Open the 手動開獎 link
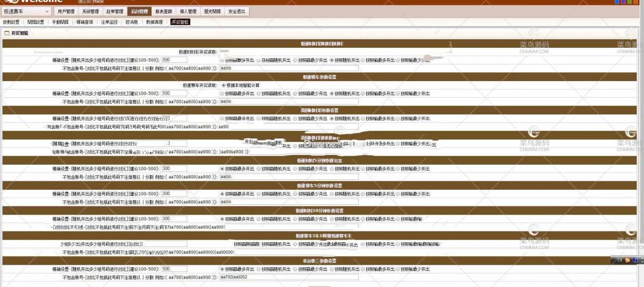This screenshot has width=644, height=287. click(x=60, y=22)
